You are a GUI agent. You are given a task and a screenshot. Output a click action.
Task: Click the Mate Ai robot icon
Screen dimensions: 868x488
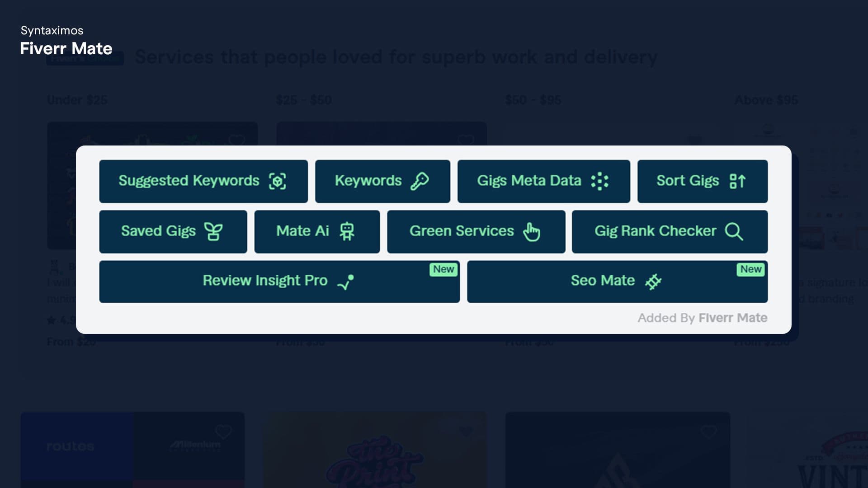pyautogui.click(x=347, y=231)
